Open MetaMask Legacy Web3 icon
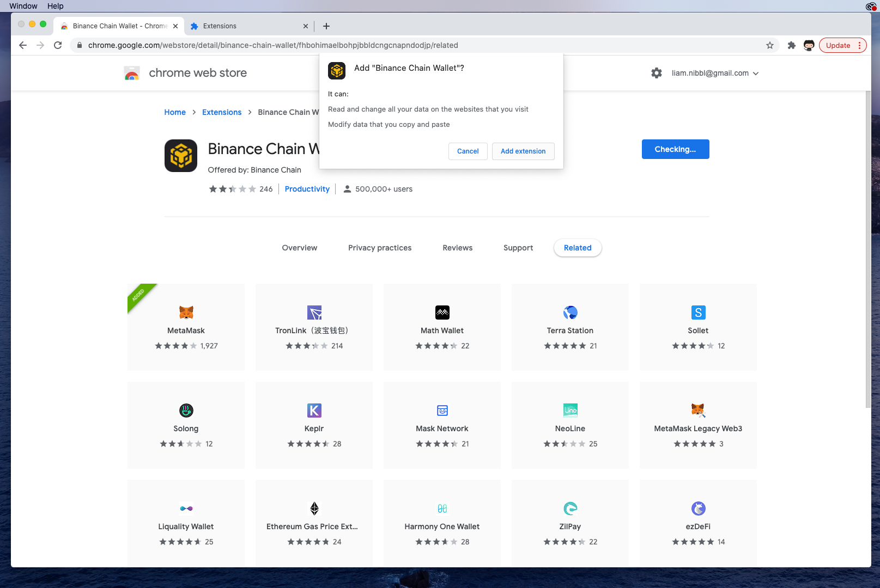Viewport: 880px width, 588px height. [698, 411]
